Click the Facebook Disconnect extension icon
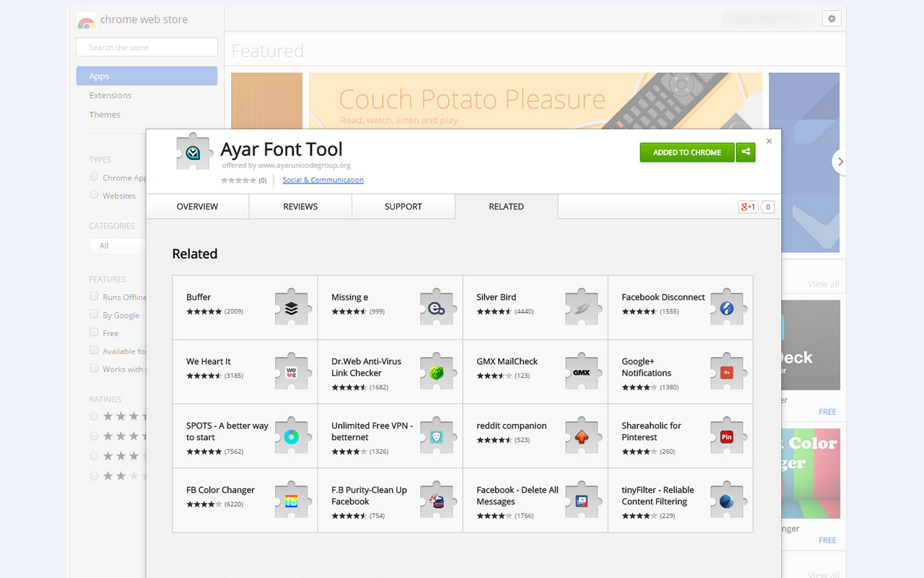This screenshot has height=578, width=924. pyautogui.click(x=727, y=308)
